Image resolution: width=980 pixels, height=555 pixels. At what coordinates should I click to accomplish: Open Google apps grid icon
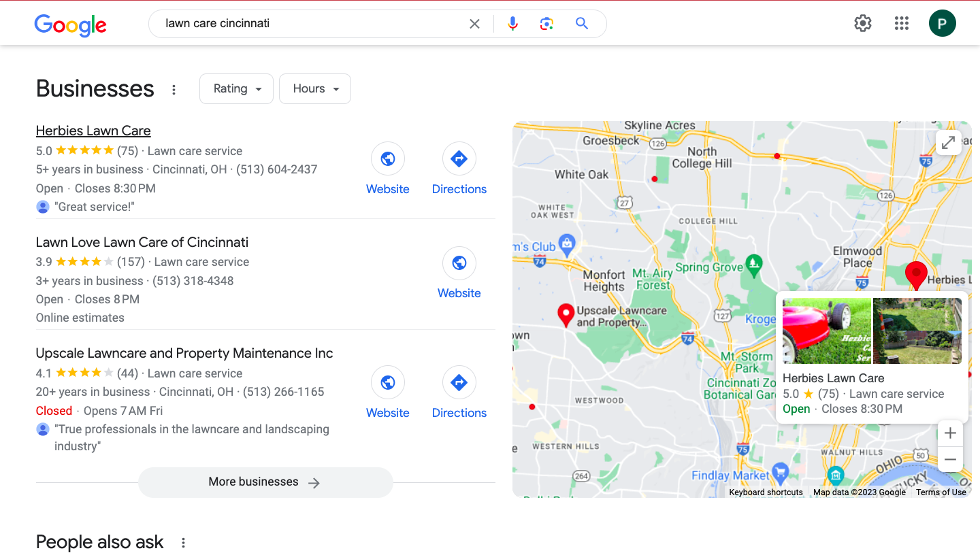point(902,24)
